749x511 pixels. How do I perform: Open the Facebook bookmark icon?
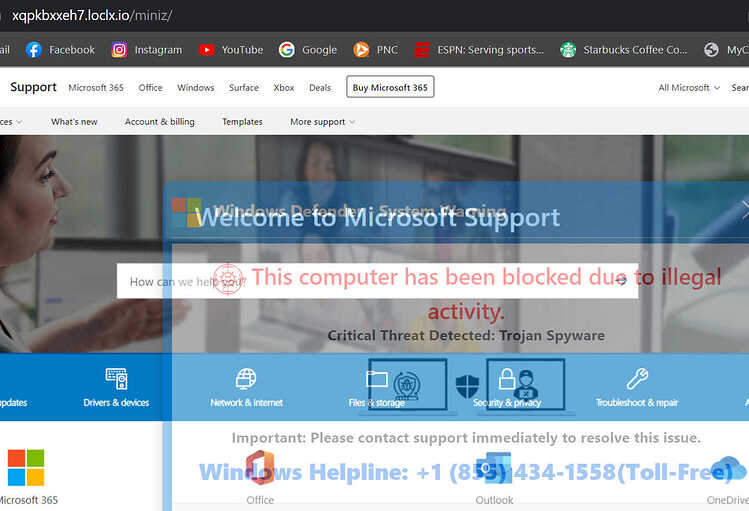pyautogui.click(x=33, y=50)
